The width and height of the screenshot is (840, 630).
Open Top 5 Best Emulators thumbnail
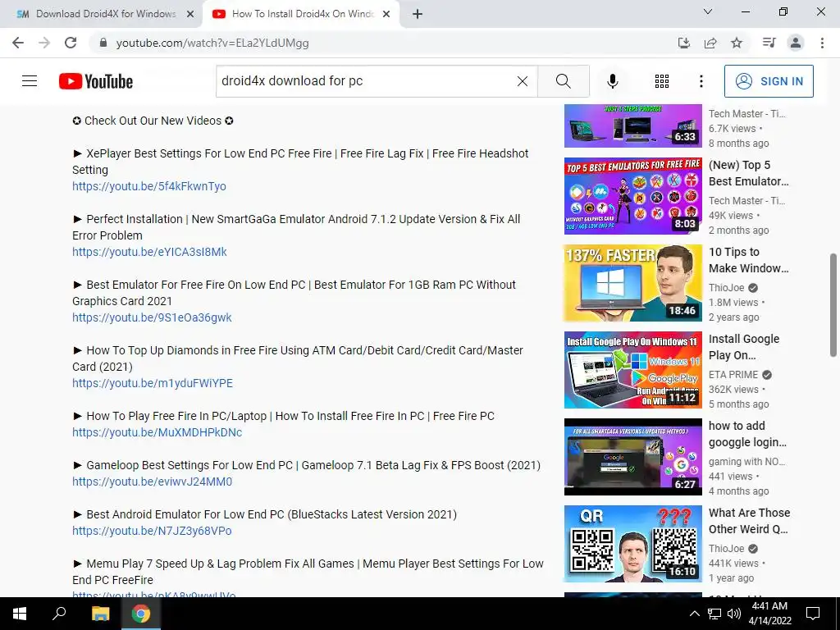click(x=632, y=195)
